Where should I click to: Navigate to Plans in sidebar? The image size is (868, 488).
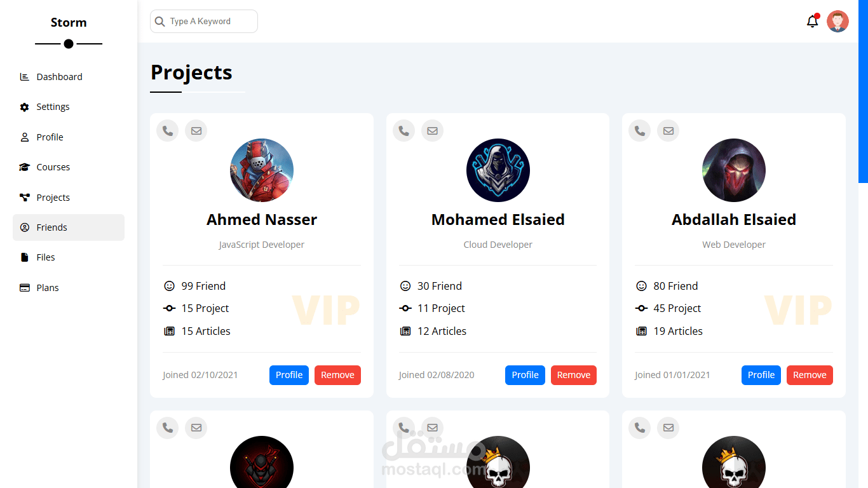tap(48, 288)
